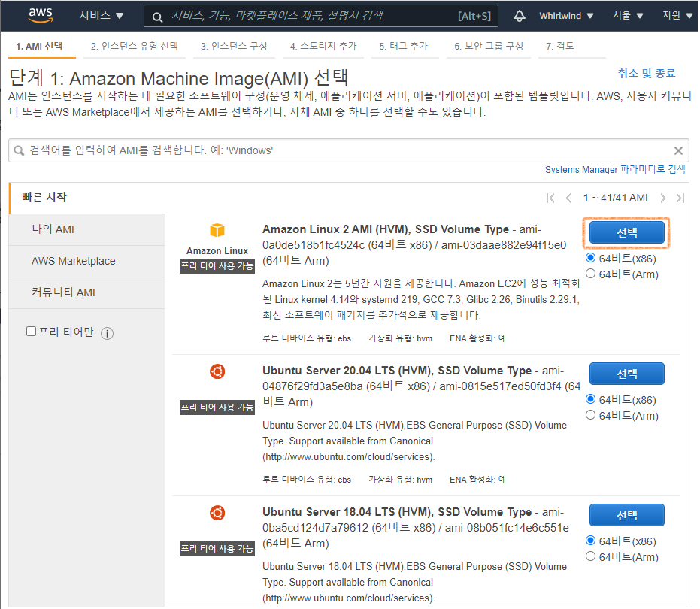Click 선택 button for Ubuntu 20.04
Viewport: 700px width, 609px height.
(x=626, y=374)
